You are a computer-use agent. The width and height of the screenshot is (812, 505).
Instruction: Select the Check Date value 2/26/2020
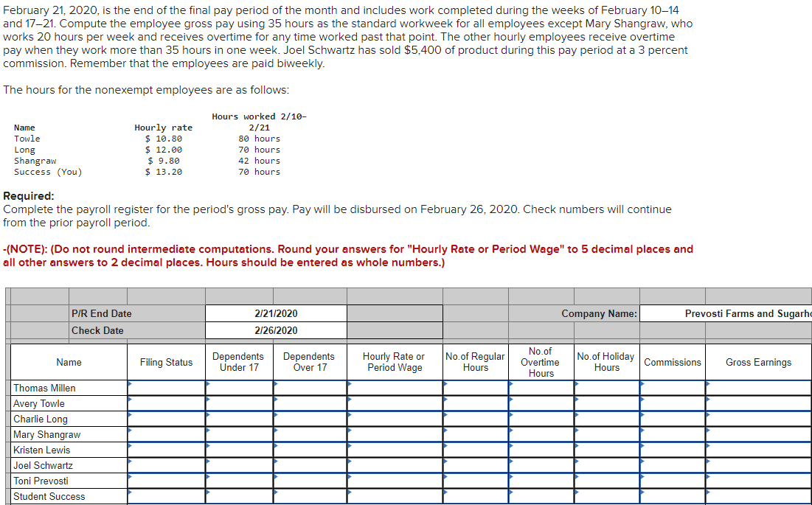[x=275, y=330]
